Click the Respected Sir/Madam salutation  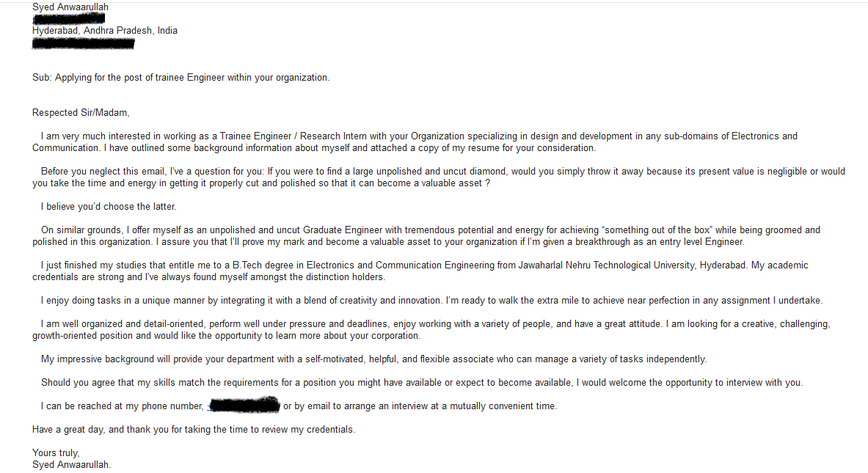(81, 113)
